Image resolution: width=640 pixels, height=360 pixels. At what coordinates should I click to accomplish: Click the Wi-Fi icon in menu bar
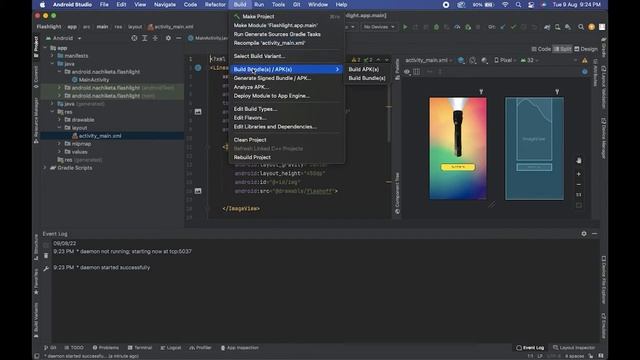(x=505, y=4)
